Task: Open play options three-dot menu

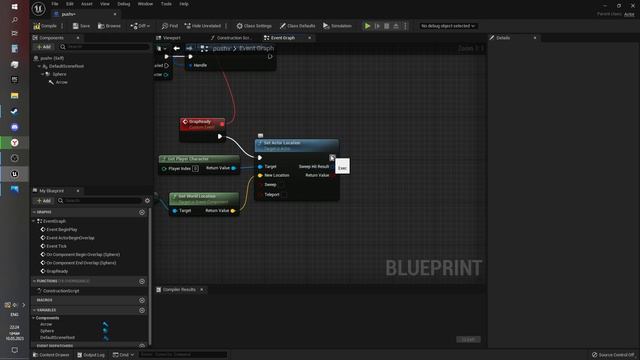Action: pyautogui.click(x=405, y=26)
